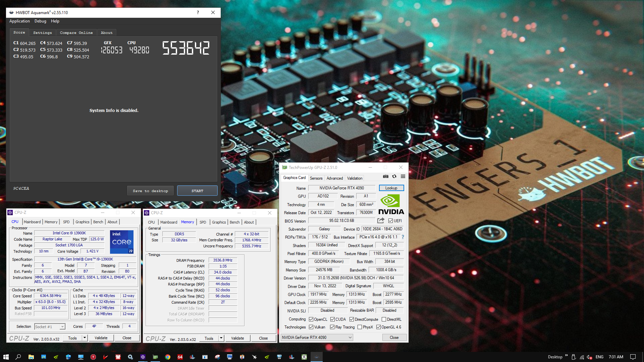The height and width of the screenshot is (362, 644).
Task: Click the Windows Security shield taskbar icon
Action: pyautogui.click(x=68, y=357)
